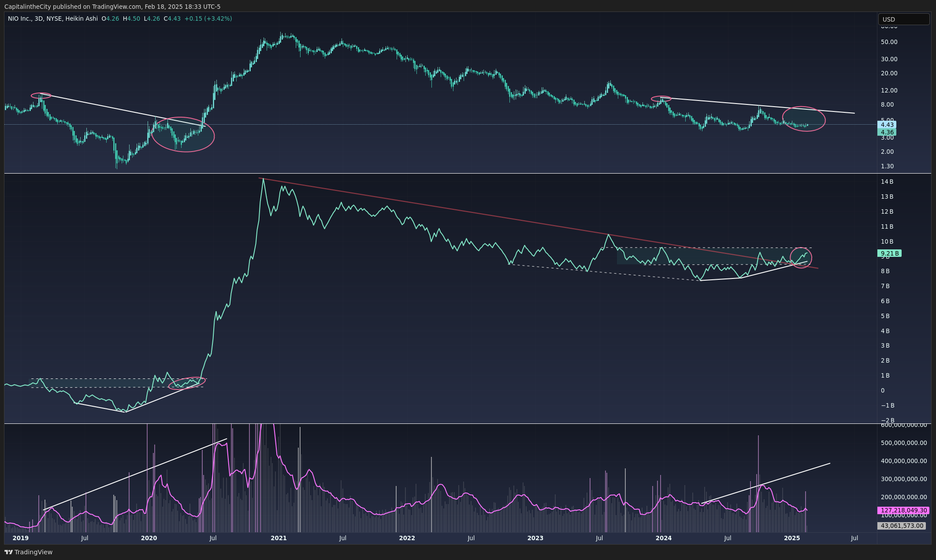Click the high value H4.50

click(x=131, y=19)
